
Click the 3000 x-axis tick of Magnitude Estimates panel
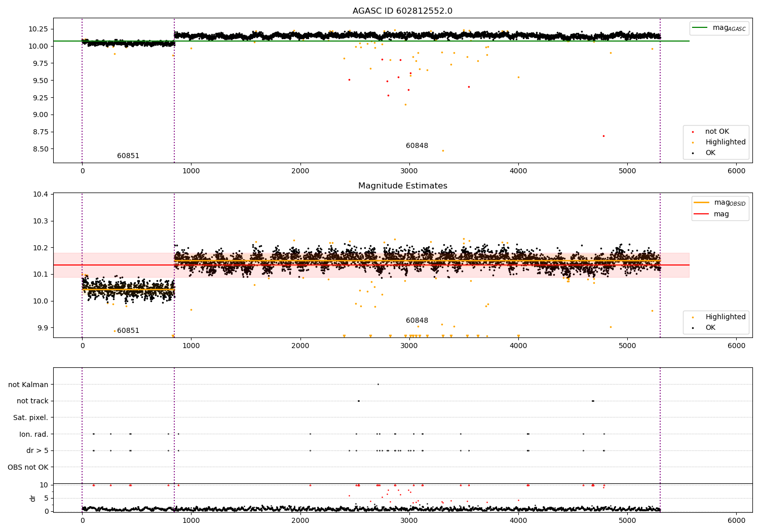click(x=409, y=346)
